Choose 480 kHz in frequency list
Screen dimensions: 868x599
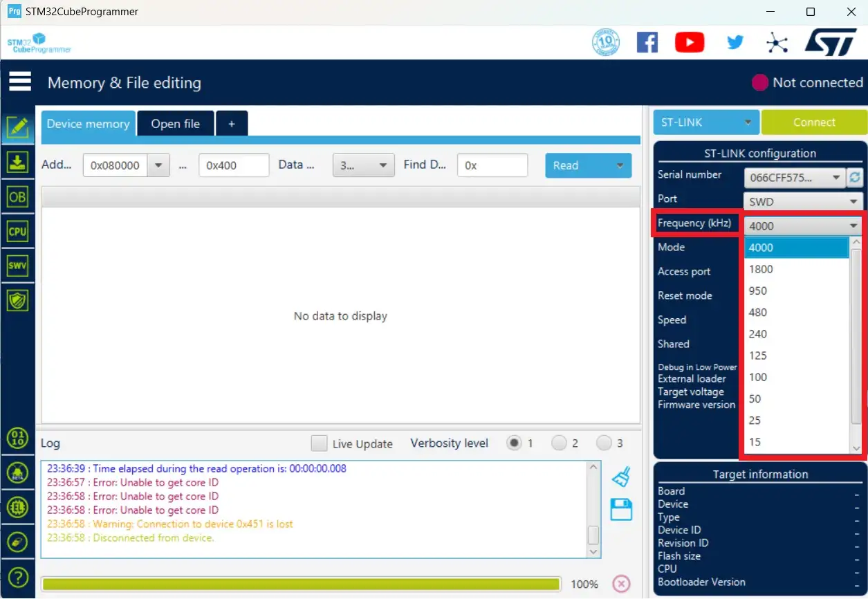tap(797, 312)
